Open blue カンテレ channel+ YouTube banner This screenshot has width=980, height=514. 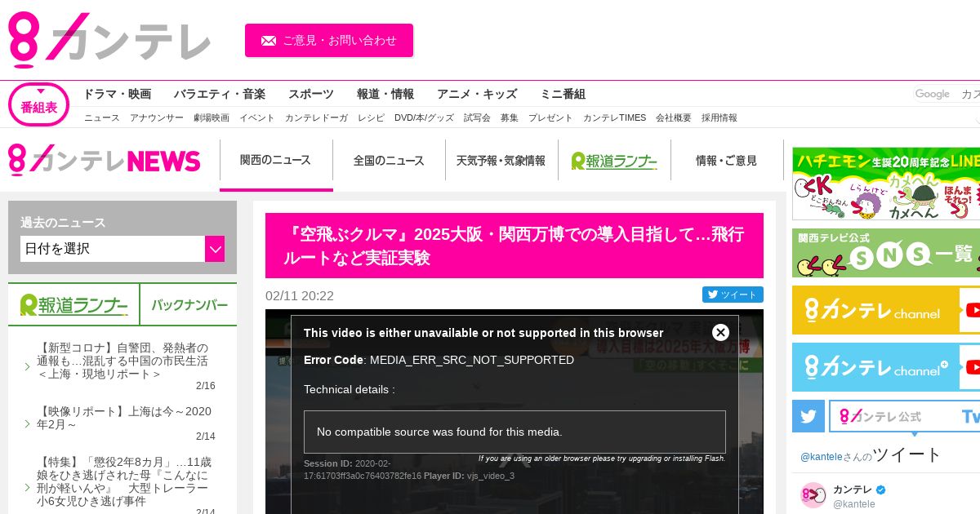point(886,367)
